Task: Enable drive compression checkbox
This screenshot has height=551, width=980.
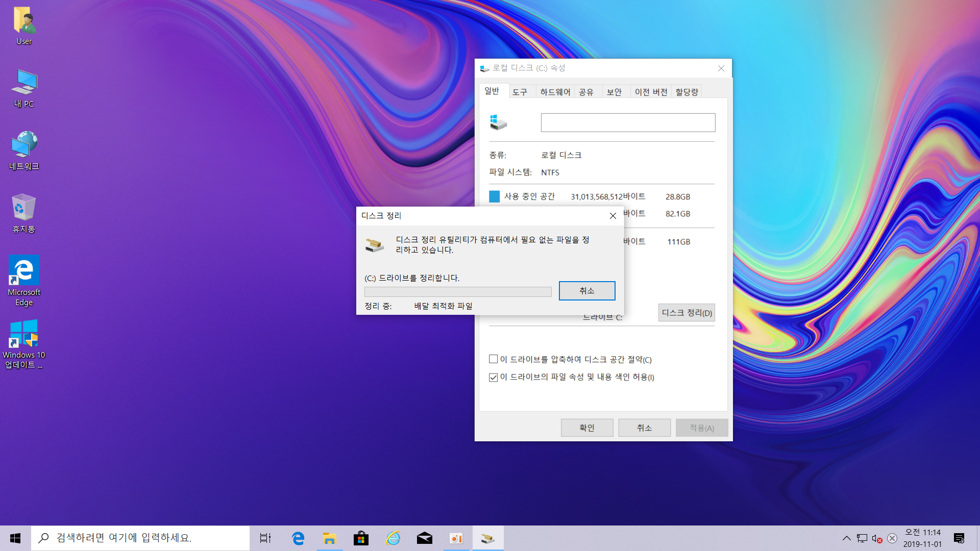Action: click(494, 359)
